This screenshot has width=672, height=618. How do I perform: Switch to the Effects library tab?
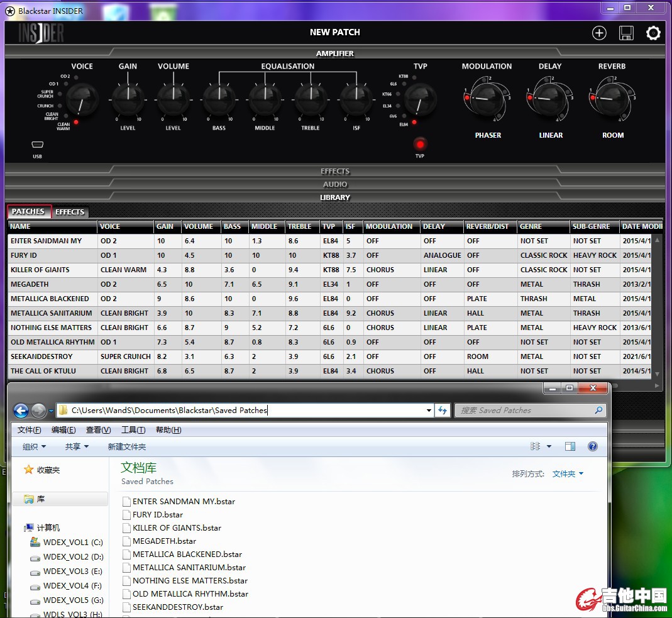[x=70, y=212]
